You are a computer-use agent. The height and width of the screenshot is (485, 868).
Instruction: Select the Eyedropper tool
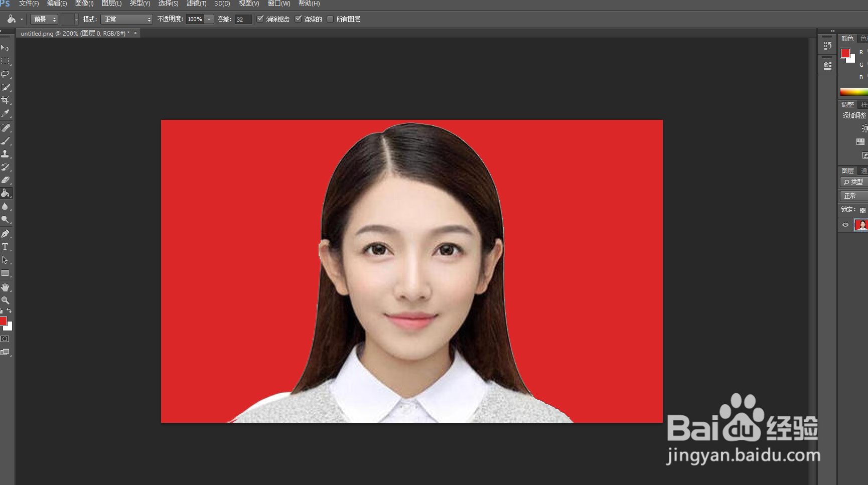[x=6, y=114]
